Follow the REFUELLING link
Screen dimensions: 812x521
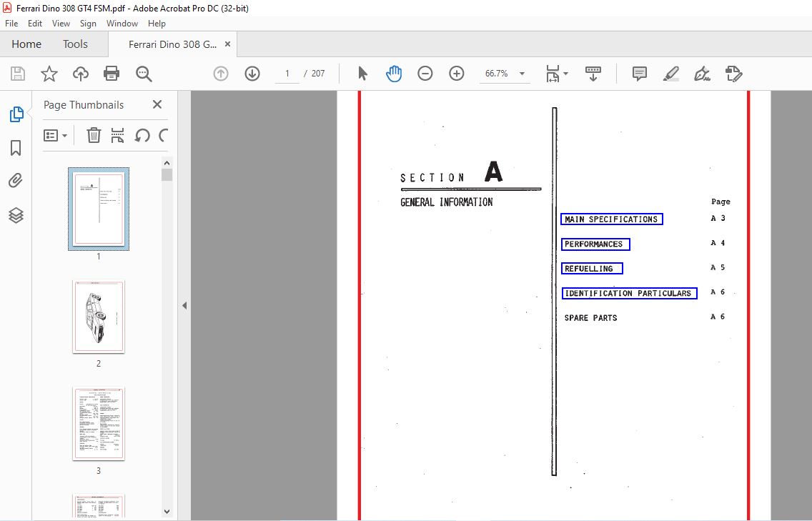(592, 268)
